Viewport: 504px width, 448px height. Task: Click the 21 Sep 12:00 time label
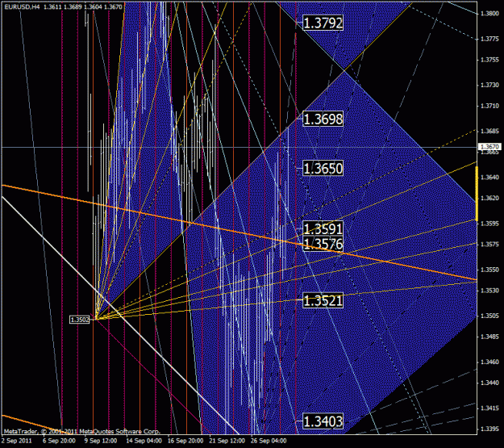(x=227, y=441)
